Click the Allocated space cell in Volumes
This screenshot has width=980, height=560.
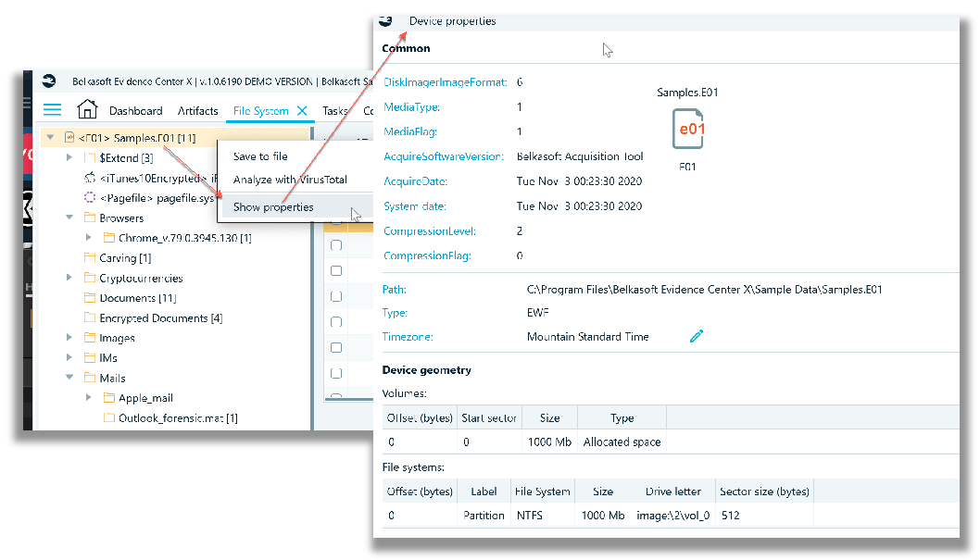pos(622,442)
